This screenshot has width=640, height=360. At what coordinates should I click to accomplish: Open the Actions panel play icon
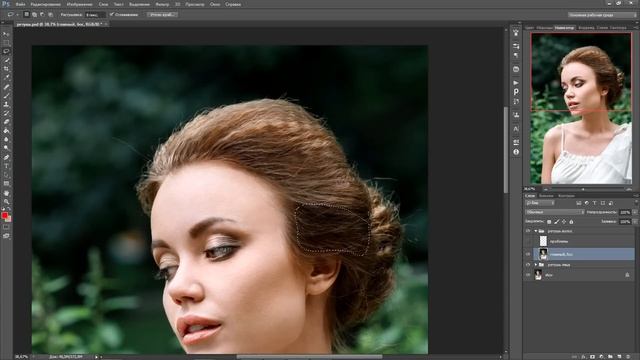516,83
